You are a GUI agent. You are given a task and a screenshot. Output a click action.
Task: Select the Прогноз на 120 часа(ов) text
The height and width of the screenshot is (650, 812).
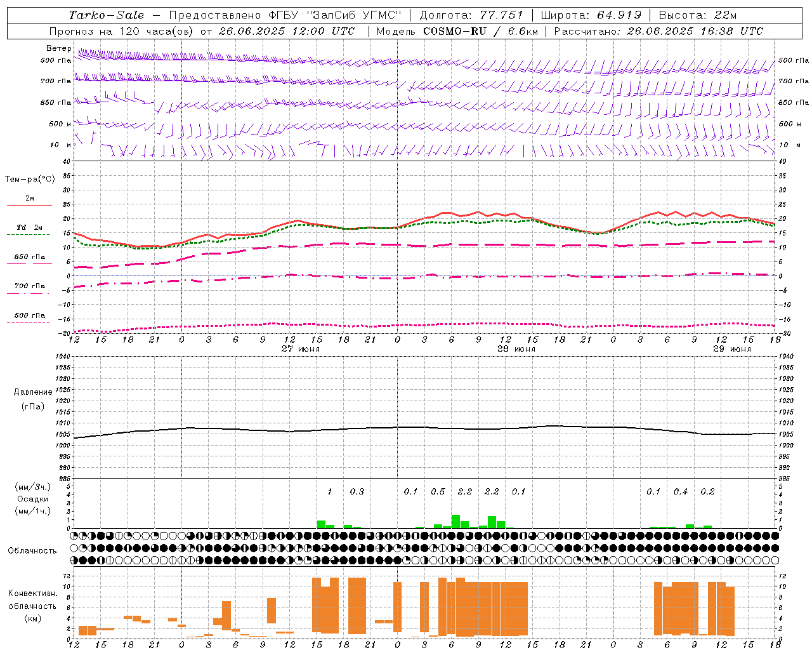tap(122, 31)
